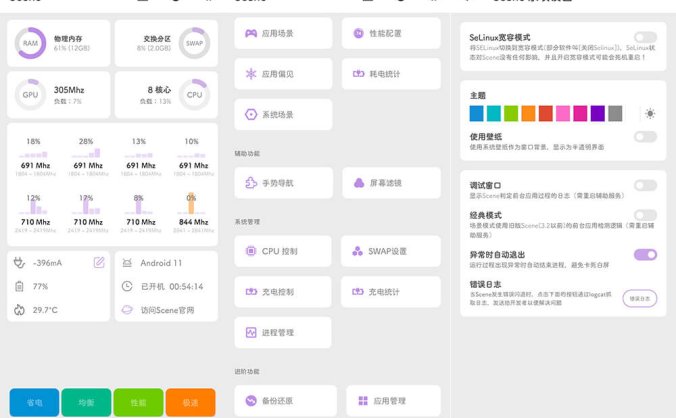Screen dimensions: 676x418
Task: Open 应用偏见 snowflake icon
Action: 251,74
